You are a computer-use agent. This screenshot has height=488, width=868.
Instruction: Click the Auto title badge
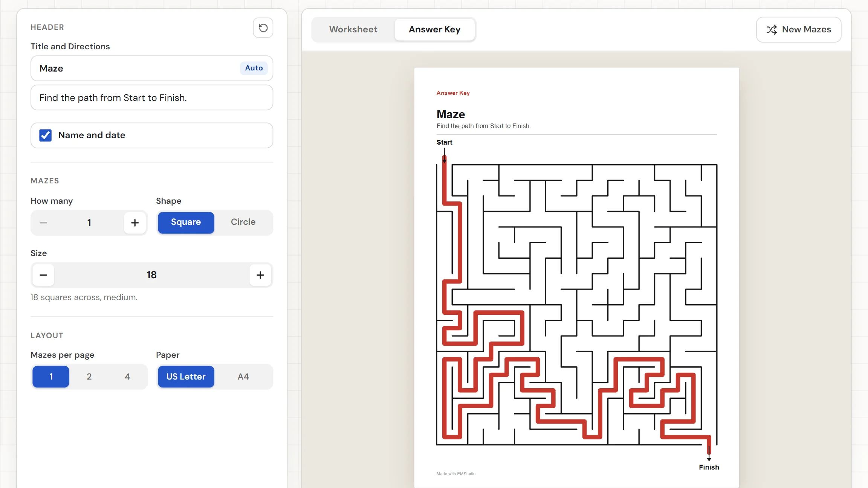click(254, 68)
